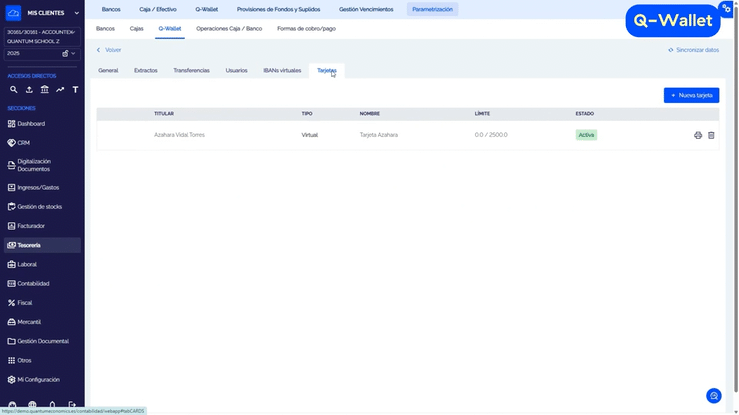Open Facturador section in sidebar
The height and width of the screenshot is (415, 739).
coord(31,226)
